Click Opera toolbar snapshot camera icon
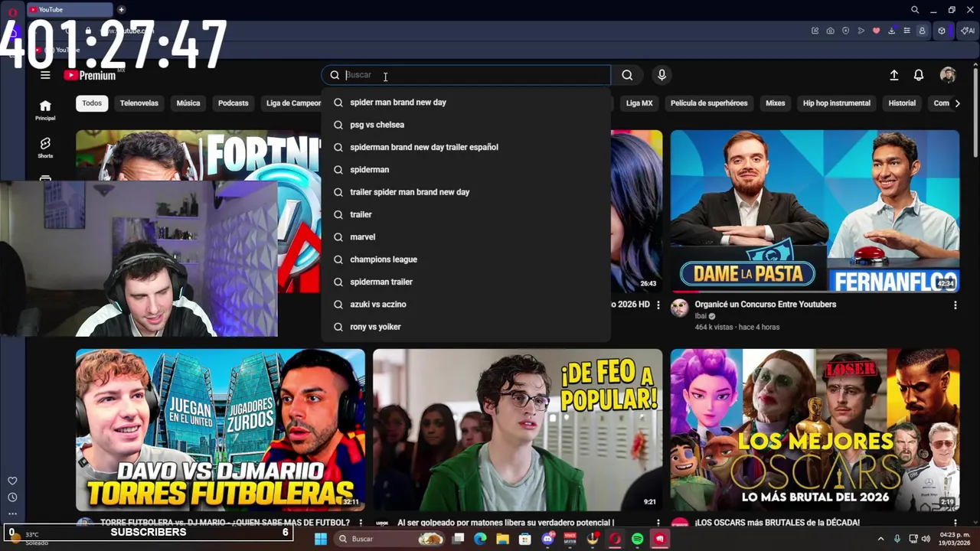The height and width of the screenshot is (551, 980). pos(831,31)
